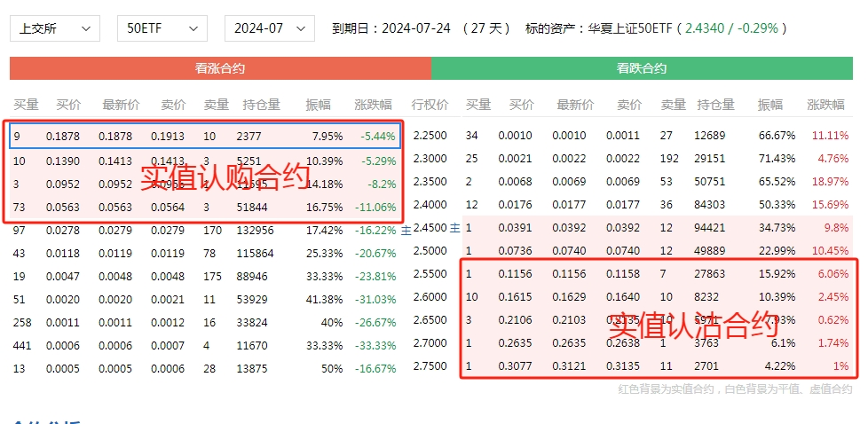The width and height of the screenshot is (868, 424).
Task: Click put ask volume 192
Action: pyautogui.click(x=669, y=159)
